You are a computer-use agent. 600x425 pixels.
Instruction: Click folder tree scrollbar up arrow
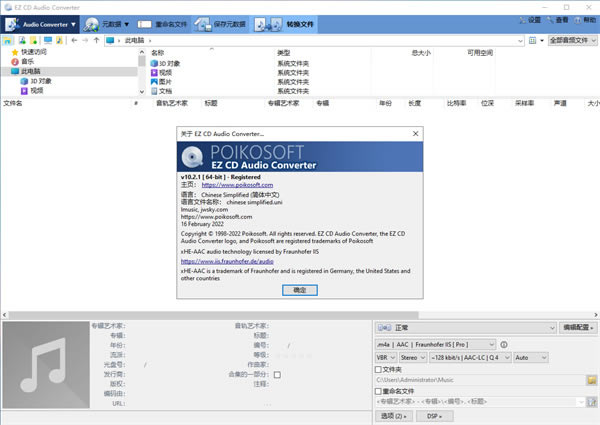coord(142,52)
